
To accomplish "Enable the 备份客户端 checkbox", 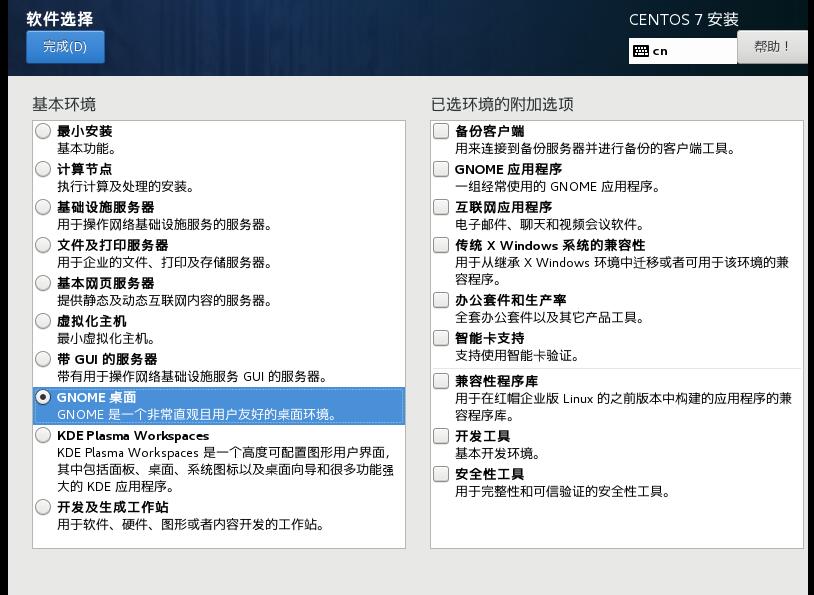I will pos(441,131).
